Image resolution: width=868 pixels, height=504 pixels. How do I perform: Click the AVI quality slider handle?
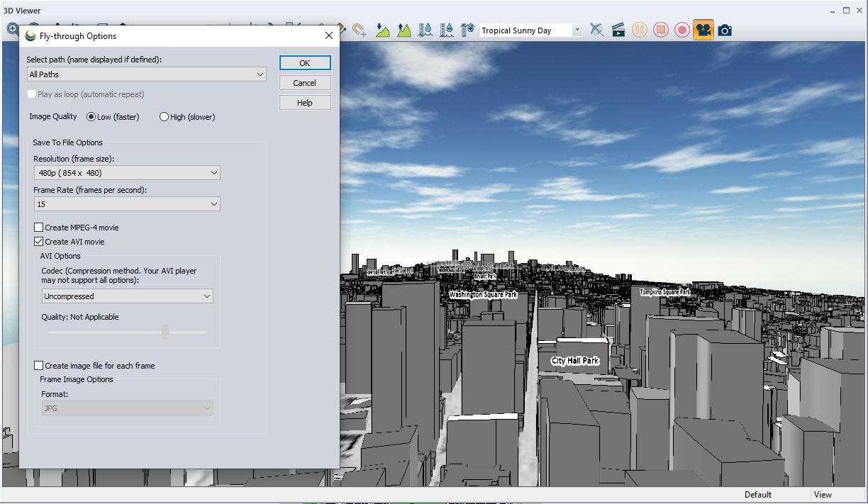(x=165, y=332)
